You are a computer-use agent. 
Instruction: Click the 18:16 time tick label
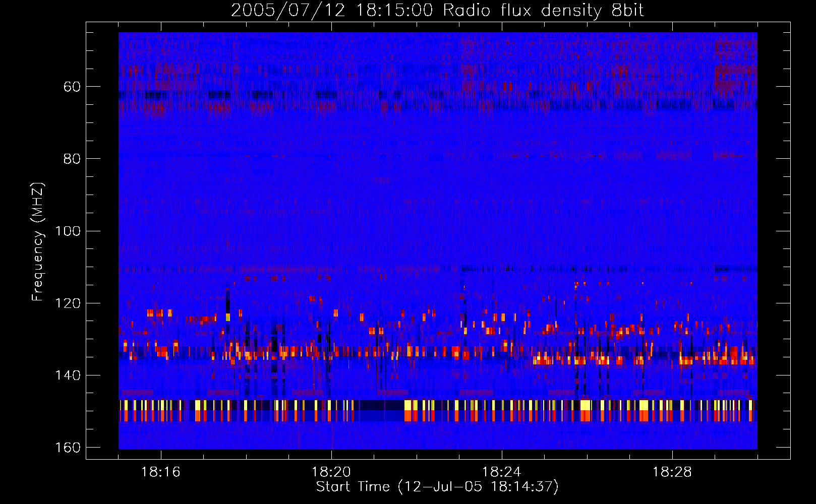160,472
